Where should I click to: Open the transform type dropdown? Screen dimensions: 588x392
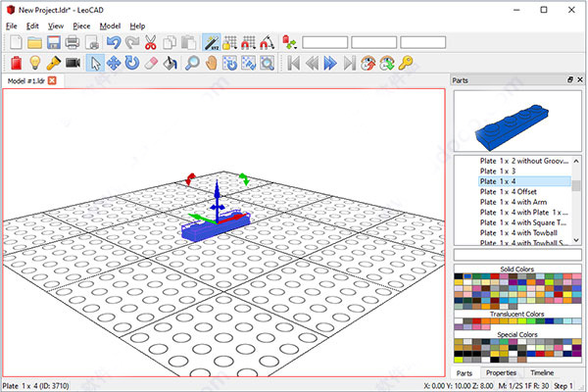coord(289,42)
